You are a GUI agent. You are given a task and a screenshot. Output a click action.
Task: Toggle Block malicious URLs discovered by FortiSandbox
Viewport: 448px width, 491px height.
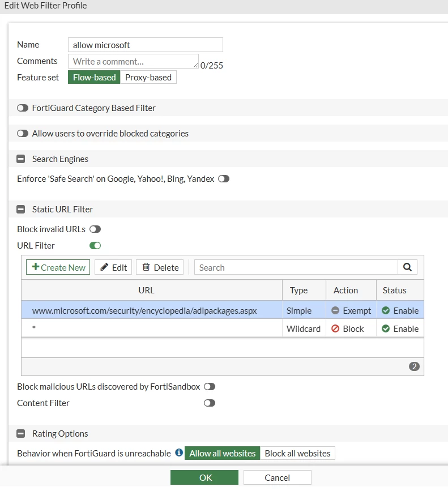pos(210,387)
